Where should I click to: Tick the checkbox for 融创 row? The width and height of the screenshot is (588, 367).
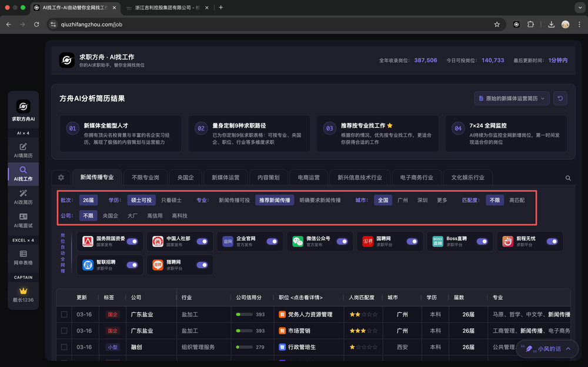pos(64,347)
